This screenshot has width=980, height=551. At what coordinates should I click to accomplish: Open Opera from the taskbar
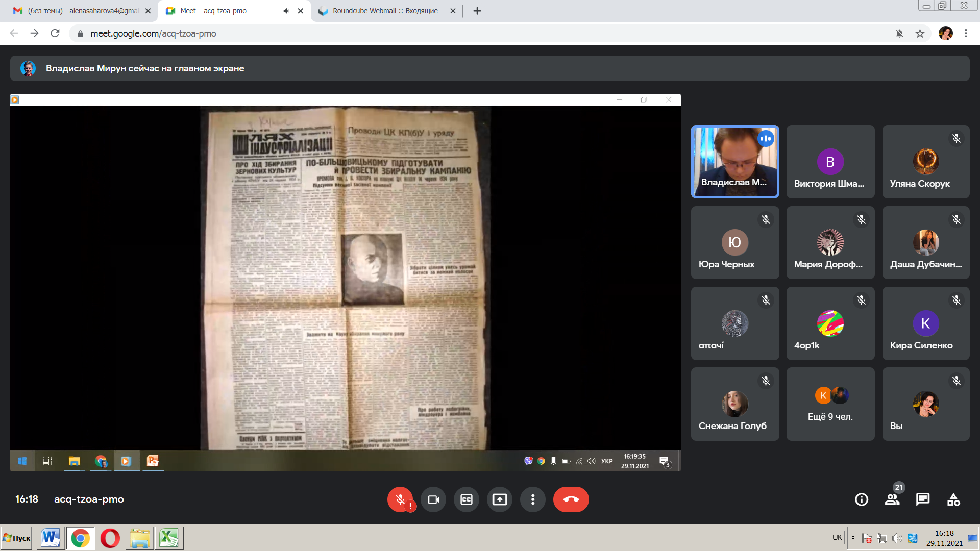[110, 538]
